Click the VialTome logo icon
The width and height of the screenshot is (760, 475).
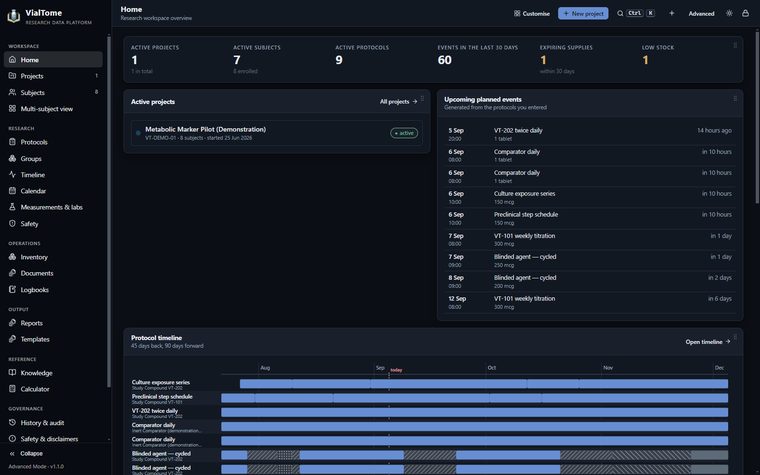(14, 16)
